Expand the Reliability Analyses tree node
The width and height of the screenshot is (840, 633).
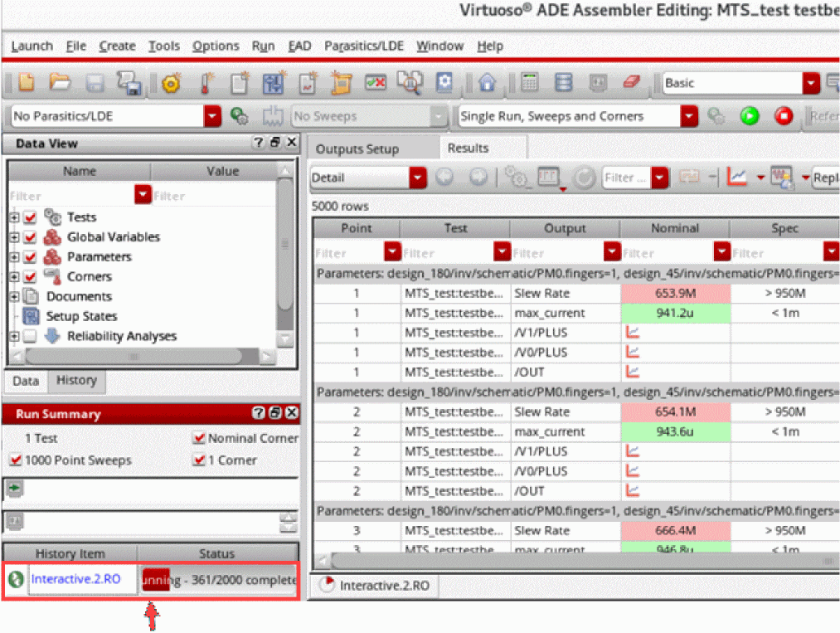(x=14, y=336)
